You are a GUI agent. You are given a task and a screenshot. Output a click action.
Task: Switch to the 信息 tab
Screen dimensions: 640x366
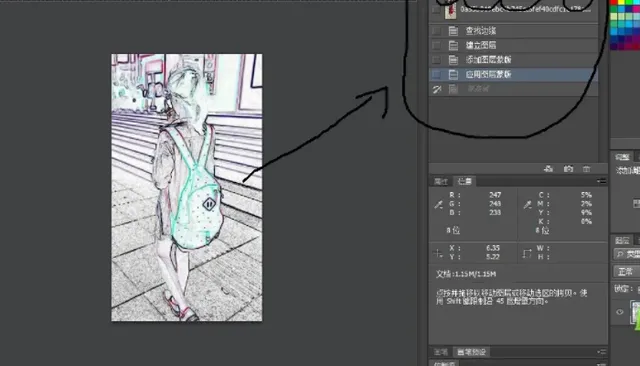(x=464, y=181)
